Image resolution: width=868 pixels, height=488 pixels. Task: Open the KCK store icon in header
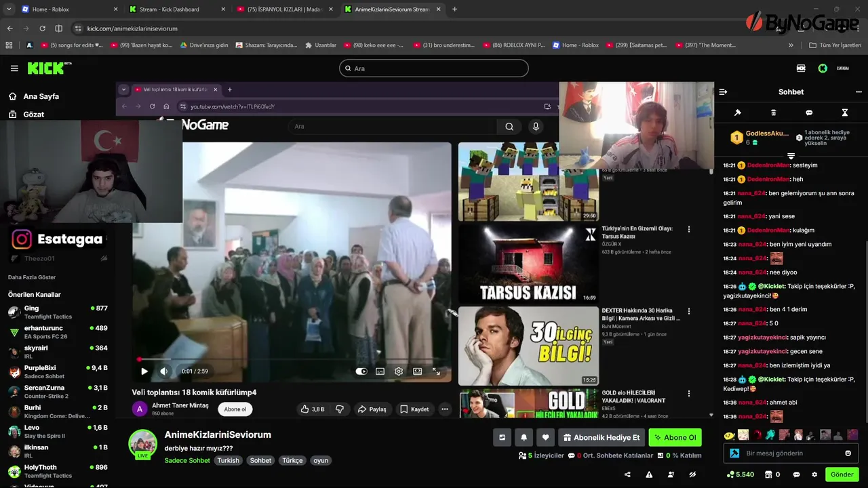[x=801, y=68]
